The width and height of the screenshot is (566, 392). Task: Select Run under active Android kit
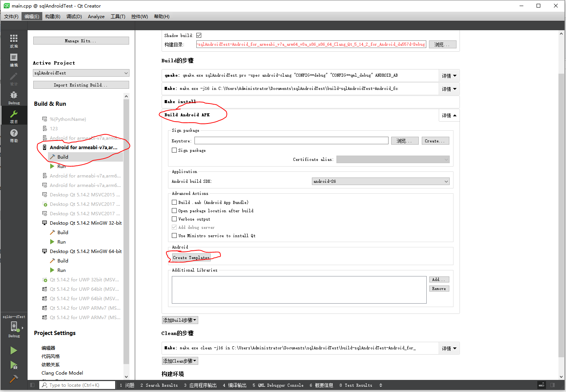click(62, 166)
